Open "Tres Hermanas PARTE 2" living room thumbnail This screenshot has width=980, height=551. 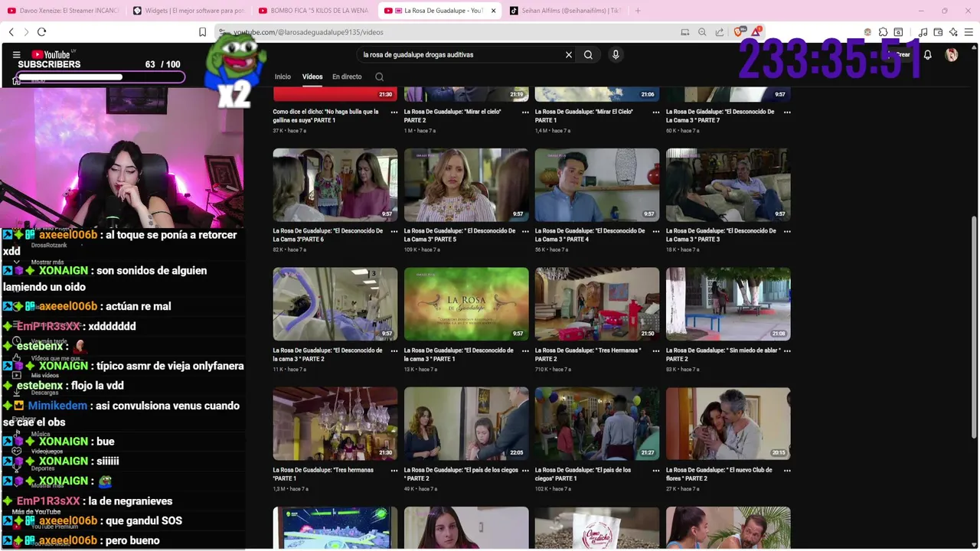[597, 304]
